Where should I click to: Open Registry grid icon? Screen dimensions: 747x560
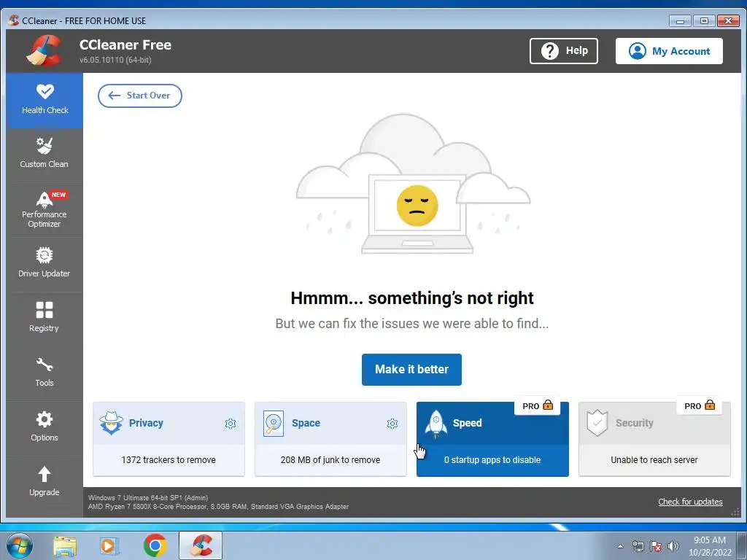pyautogui.click(x=44, y=310)
